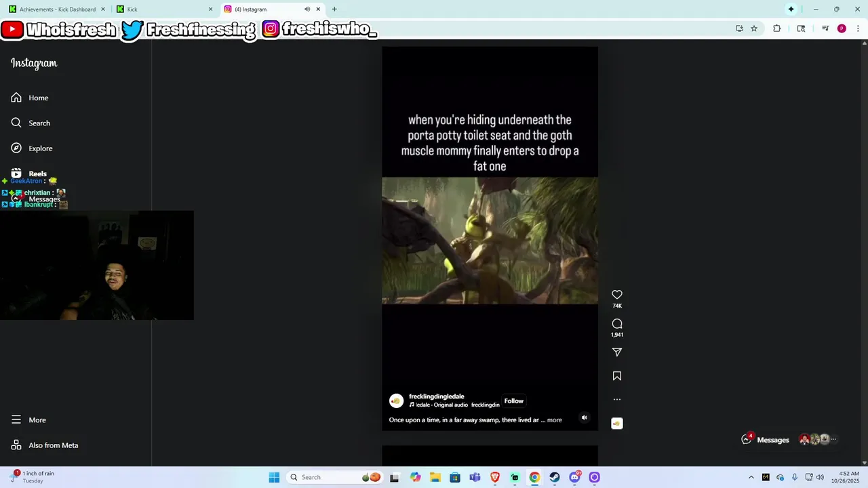Open Chrome media controls icon
This screenshot has height=488, width=868.
825,28
